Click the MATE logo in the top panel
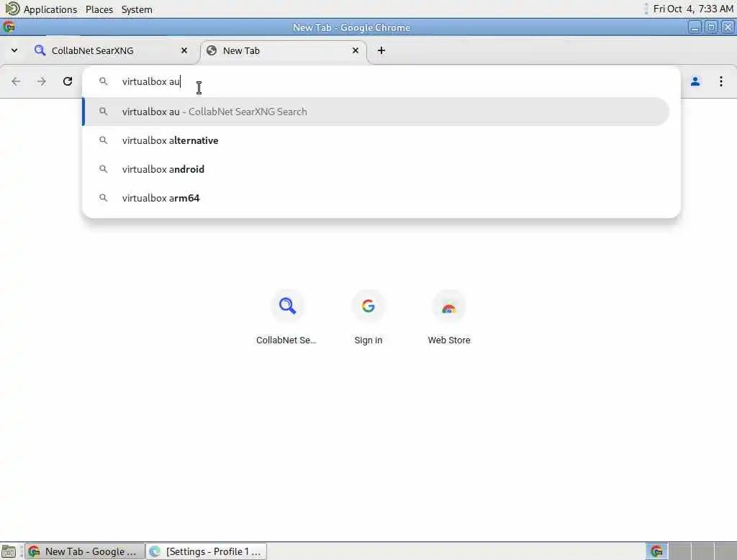This screenshot has width=737, height=560. pos(12,9)
